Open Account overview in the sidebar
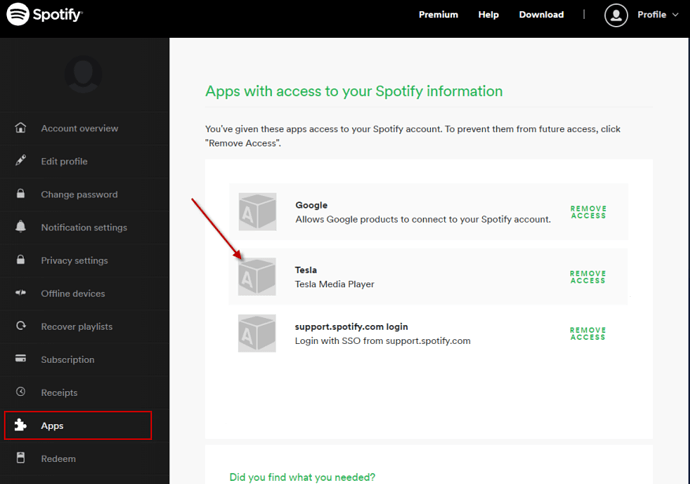Screen dimensions: 690x484 point(80,128)
